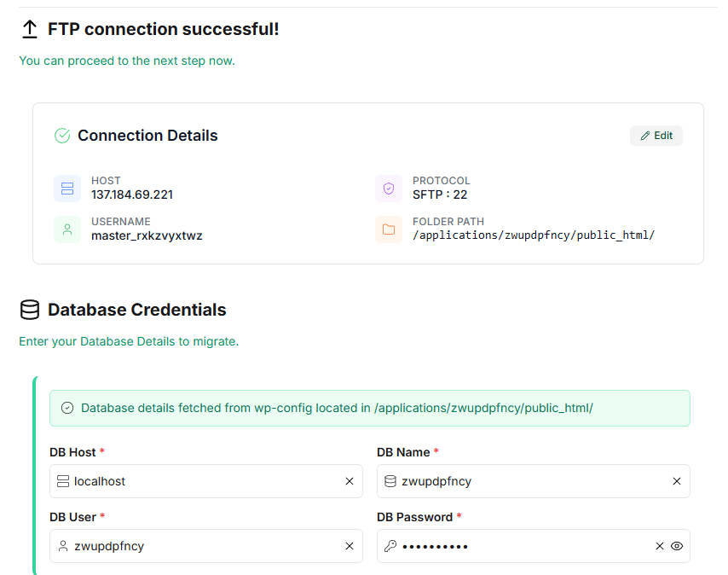Clear the DB Password field entry
The image size is (728, 575).
(x=659, y=545)
